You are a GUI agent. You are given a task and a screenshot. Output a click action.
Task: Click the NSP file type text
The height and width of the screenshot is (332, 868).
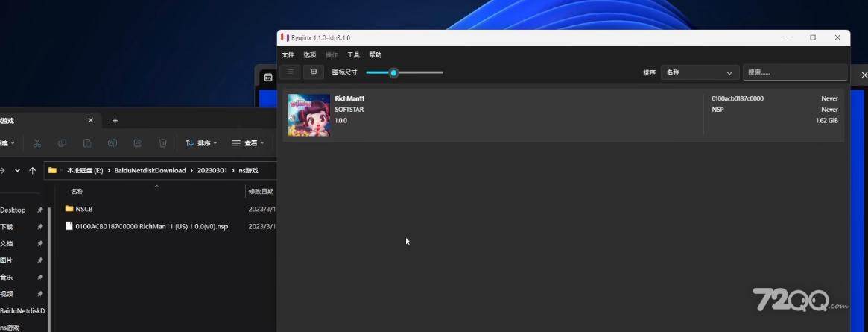[717, 110]
